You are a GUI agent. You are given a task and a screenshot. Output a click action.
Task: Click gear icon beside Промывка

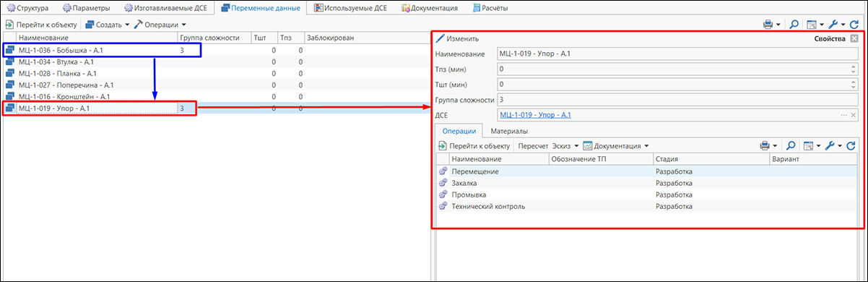pyautogui.click(x=443, y=195)
